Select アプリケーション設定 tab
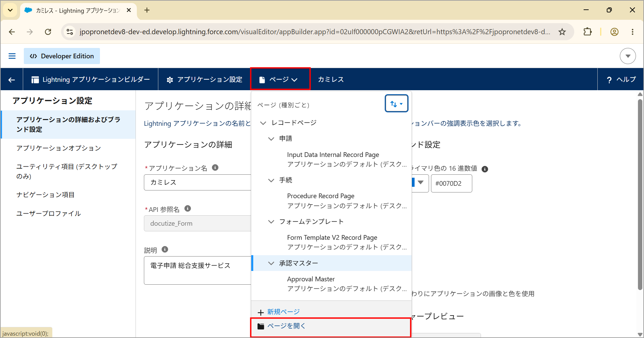 point(204,79)
